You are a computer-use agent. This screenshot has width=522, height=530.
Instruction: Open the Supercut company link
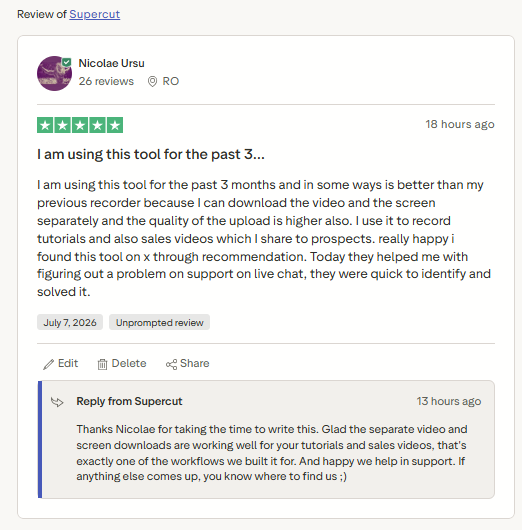pyautogui.click(x=95, y=14)
